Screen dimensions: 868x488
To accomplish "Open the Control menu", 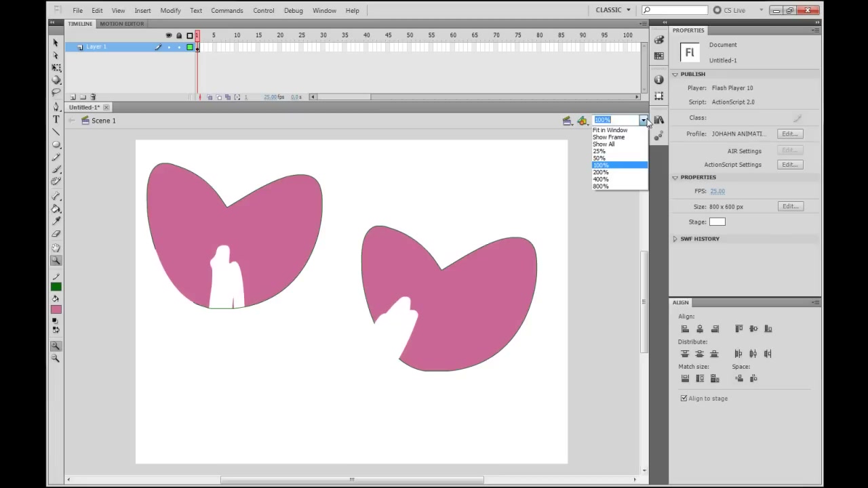I will click(263, 10).
